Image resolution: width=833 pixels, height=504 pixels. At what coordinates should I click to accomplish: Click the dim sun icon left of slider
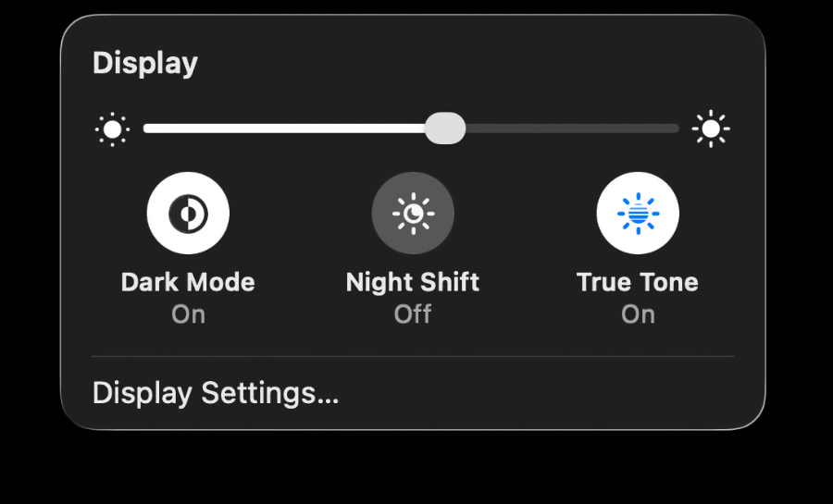coord(113,129)
